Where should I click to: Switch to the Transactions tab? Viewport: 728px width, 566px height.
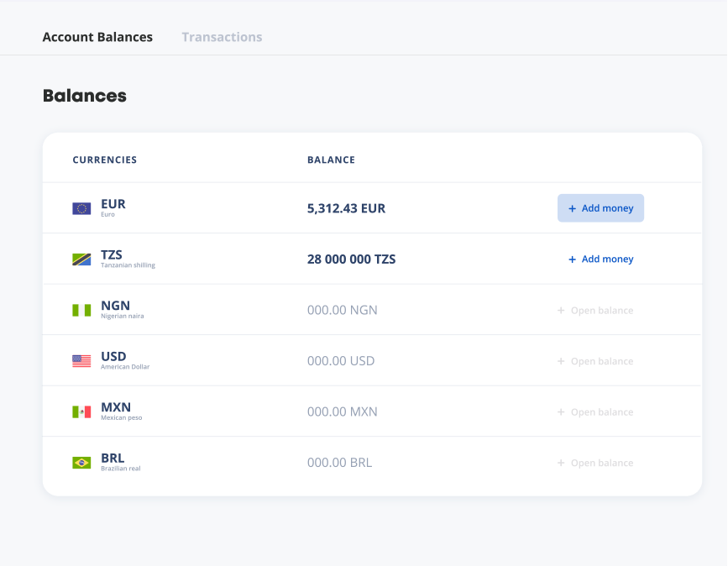(x=222, y=37)
